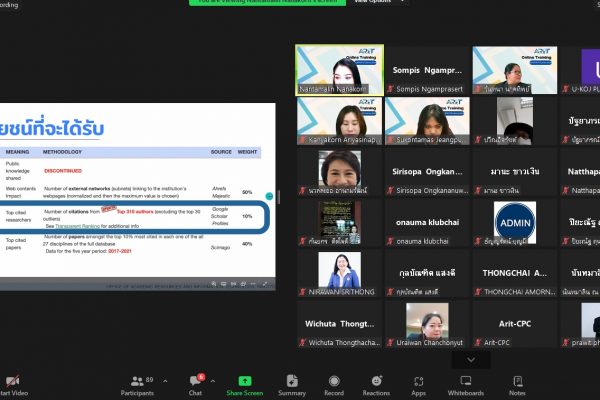Click the green Share Screen icon
The image size is (600, 400).
pyautogui.click(x=245, y=381)
